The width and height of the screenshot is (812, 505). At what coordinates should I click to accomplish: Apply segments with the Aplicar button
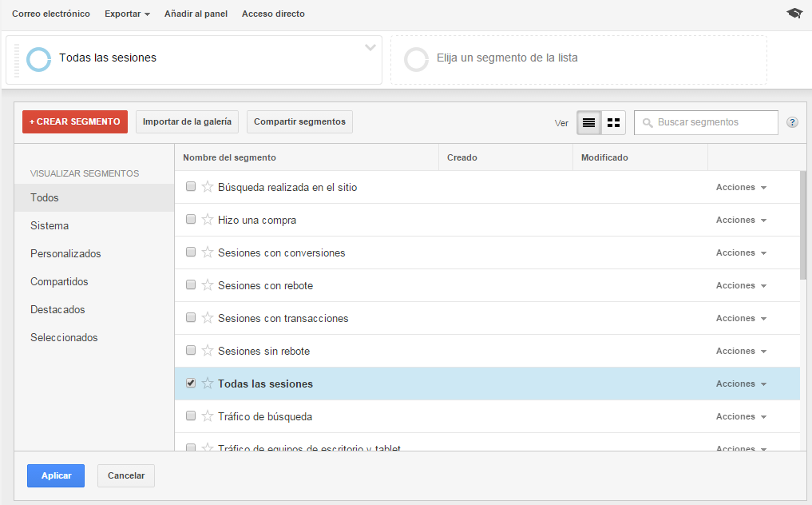(55, 475)
